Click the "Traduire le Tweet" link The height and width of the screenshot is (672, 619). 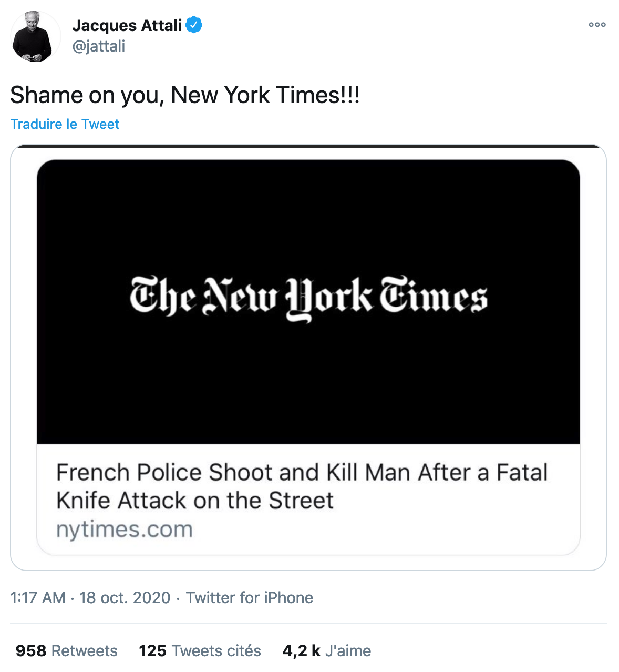click(x=65, y=124)
